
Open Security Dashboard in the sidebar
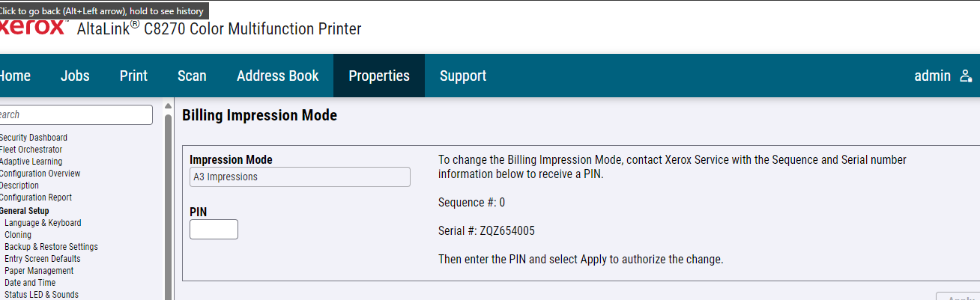(33, 138)
